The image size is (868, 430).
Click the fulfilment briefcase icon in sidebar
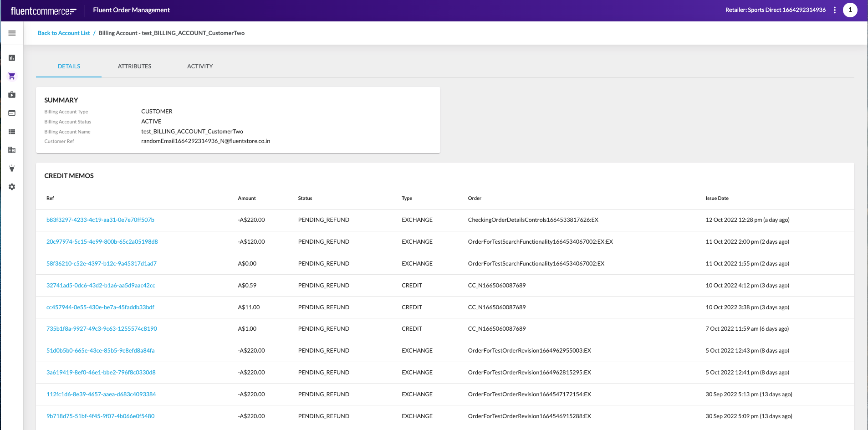[x=12, y=94]
